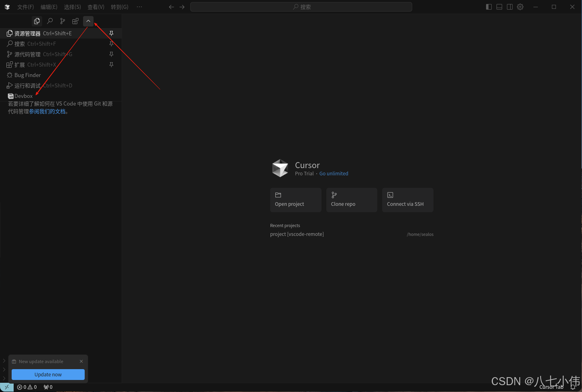Viewport: 582px width, 392px height.
Task: Toggle the pin for 搜索 row
Action: pos(112,44)
